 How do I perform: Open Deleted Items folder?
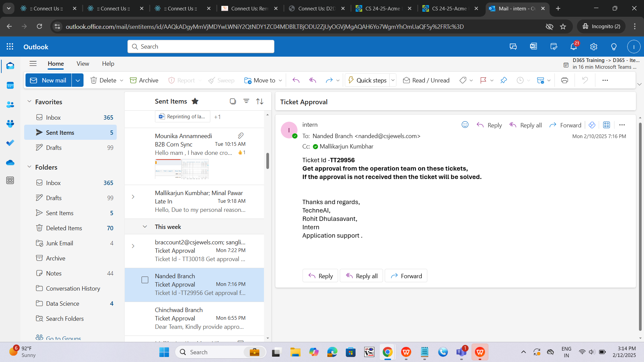[x=70, y=228]
